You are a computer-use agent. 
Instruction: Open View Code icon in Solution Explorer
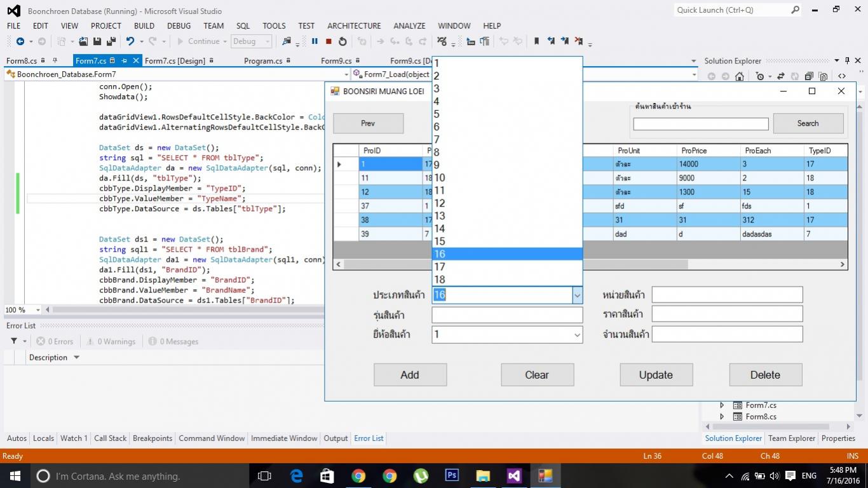click(x=842, y=76)
